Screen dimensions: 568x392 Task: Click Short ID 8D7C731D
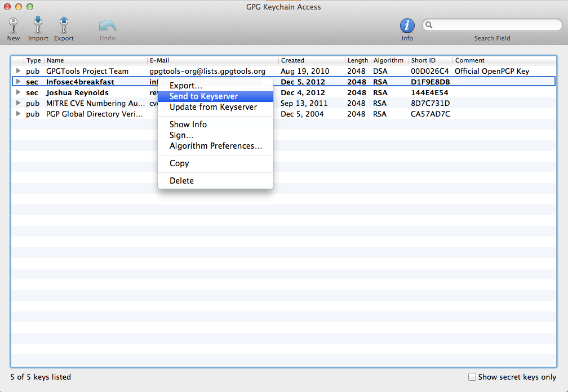[x=431, y=104]
